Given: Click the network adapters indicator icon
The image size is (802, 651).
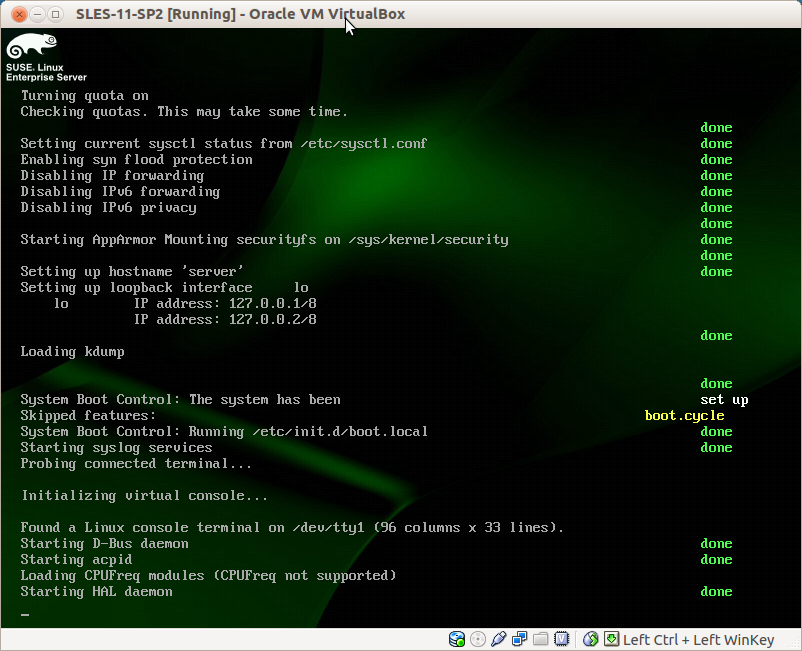Looking at the screenshot, I should coord(520,639).
